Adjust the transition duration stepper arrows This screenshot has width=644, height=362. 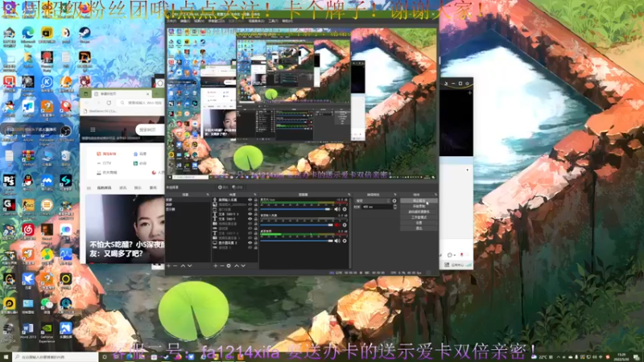click(394, 207)
